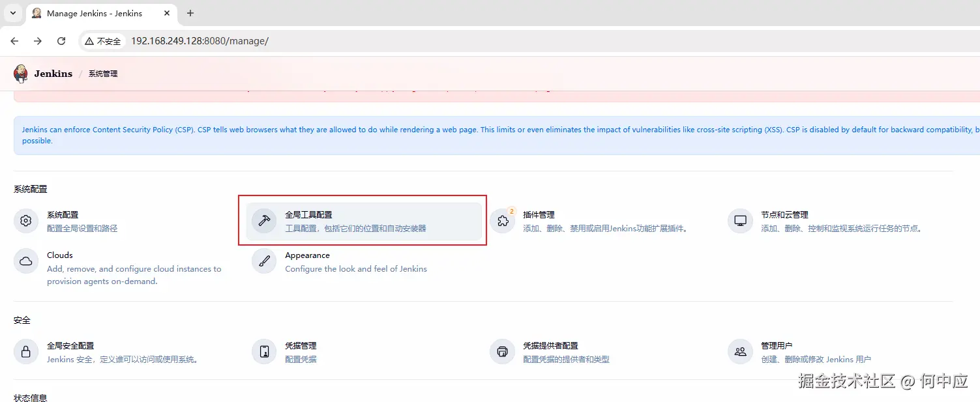The image size is (980, 402).
Task: Click description Add, remove, and configure cloud instances
Action: point(134,275)
